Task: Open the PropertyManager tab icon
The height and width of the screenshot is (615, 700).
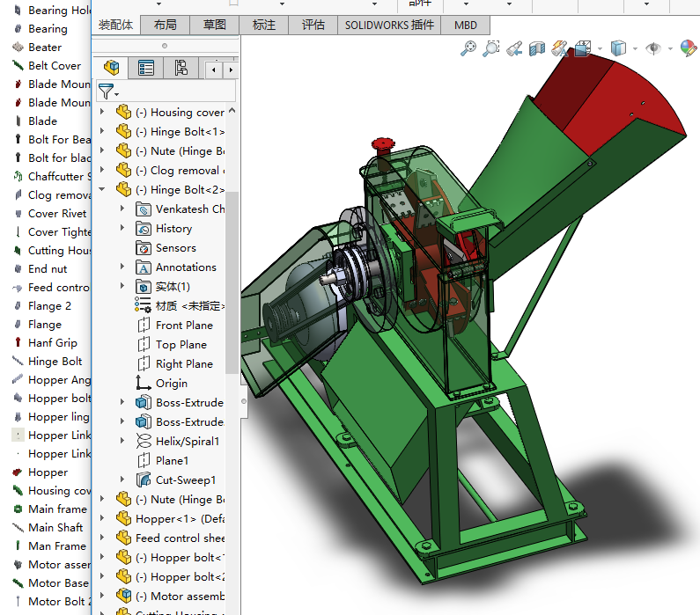Action: tap(146, 68)
